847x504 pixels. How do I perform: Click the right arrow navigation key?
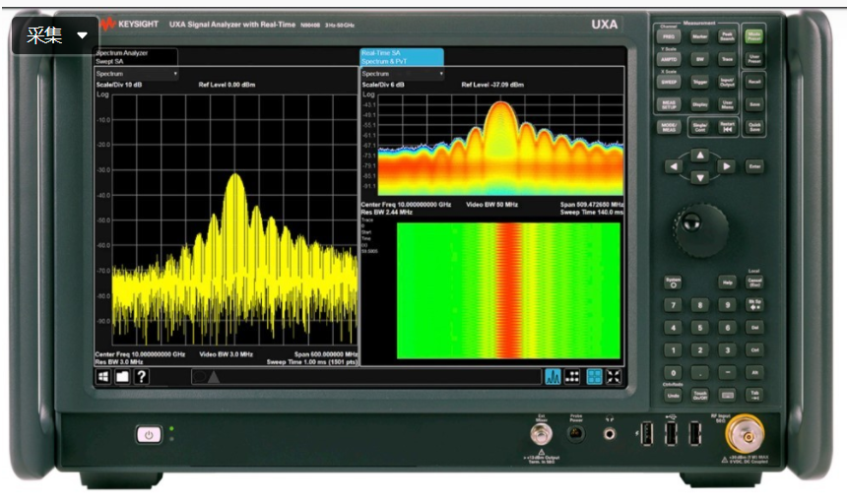(727, 166)
